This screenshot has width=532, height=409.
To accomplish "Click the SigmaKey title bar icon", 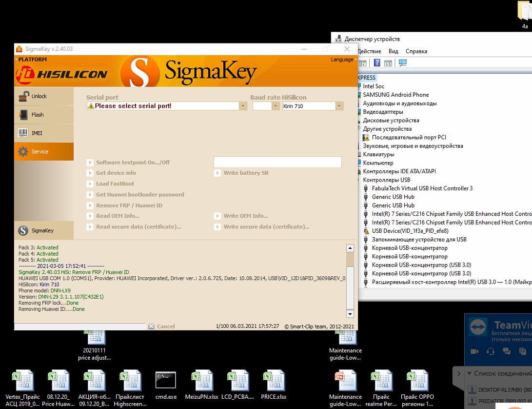I will pos(20,49).
